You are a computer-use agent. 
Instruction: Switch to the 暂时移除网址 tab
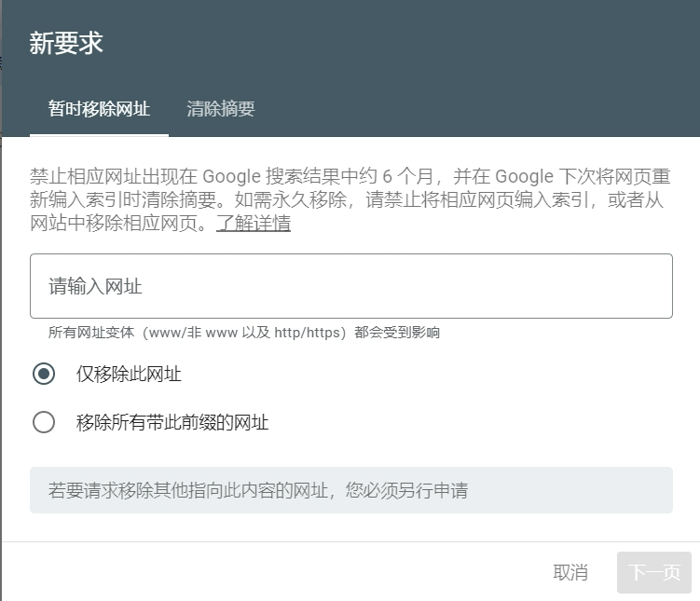pos(99,109)
